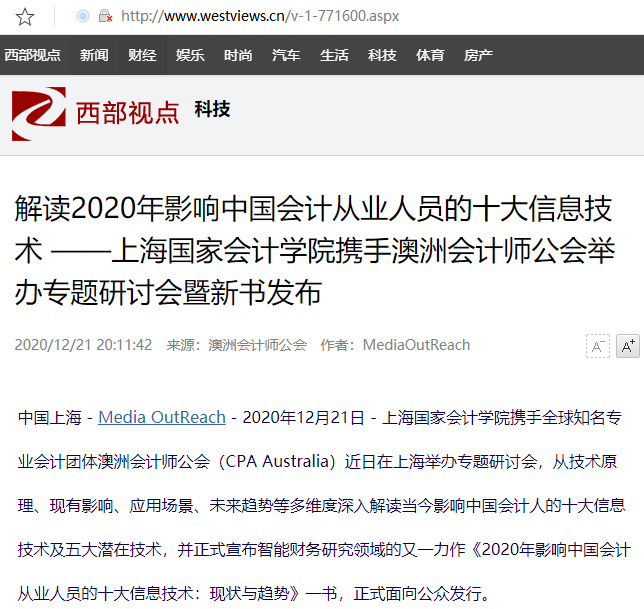Go to the 娱乐 section
644x609 pixels.
(x=190, y=55)
